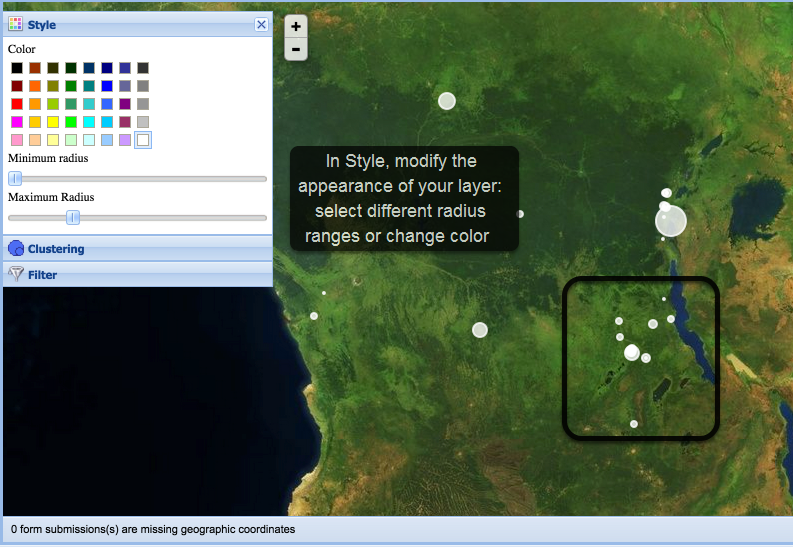
Task: Pick the bright green color swatch
Action: pyautogui.click(x=71, y=122)
